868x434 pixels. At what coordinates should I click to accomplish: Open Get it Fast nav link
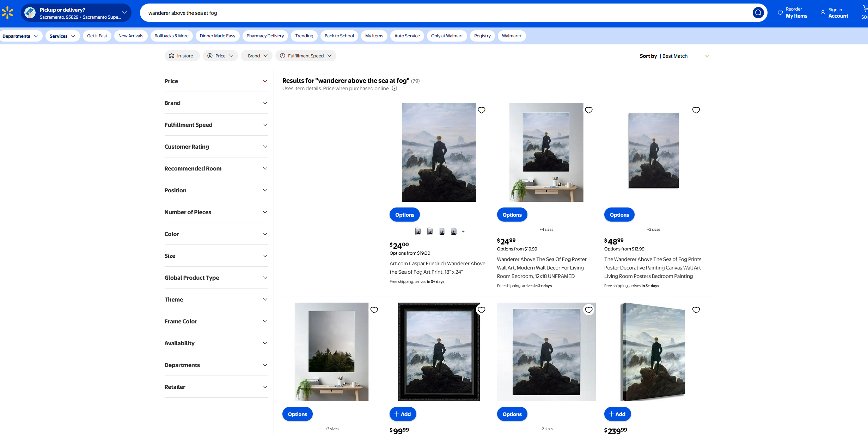[97, 36]
